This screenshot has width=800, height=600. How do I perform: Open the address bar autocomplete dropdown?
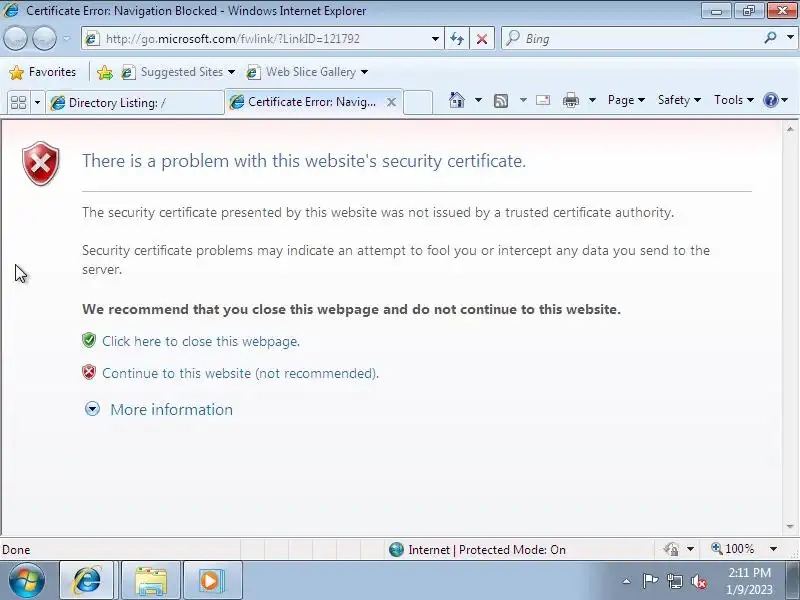pyautogui.click(x=435, y=39)
